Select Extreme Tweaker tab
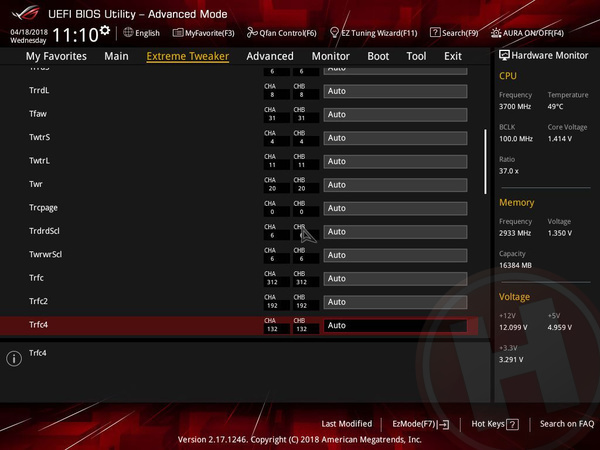Image resolution: width=600 pixels, height=450 pixels. 188,56
